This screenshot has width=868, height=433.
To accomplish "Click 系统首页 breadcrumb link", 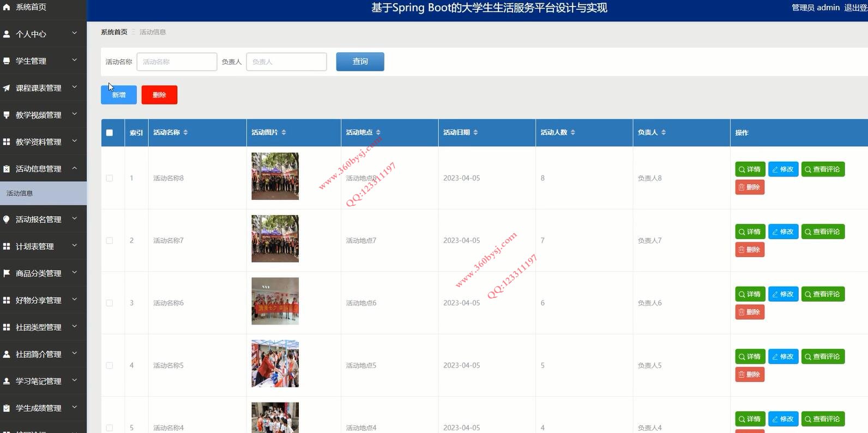I will click(114, 32).
